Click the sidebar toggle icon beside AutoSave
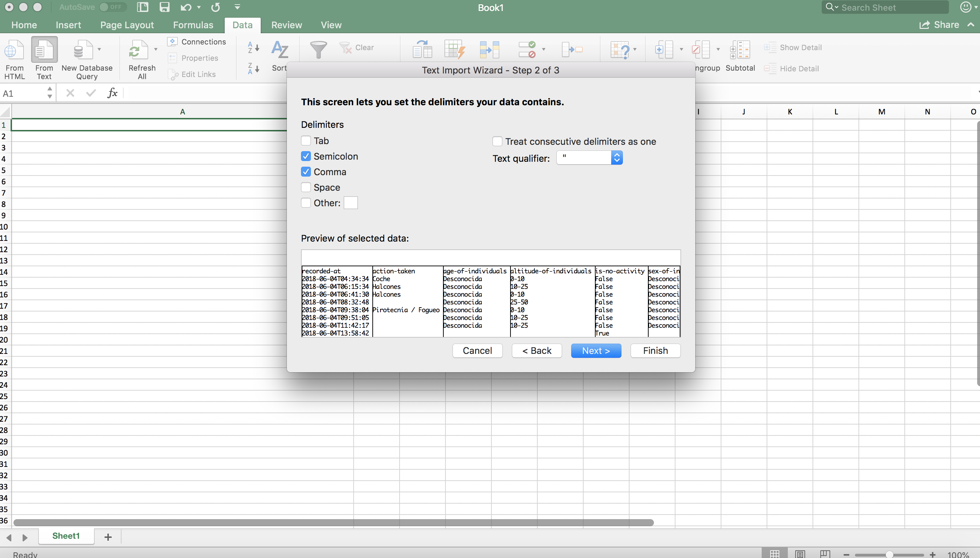The height and width of the screenshot is (558, 980). pos(142,7)
